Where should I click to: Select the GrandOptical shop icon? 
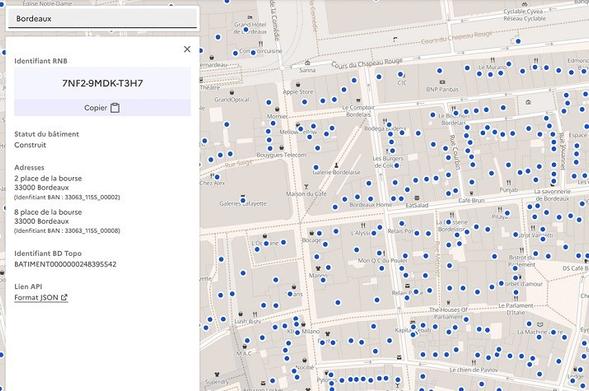[x=232, y=93]
